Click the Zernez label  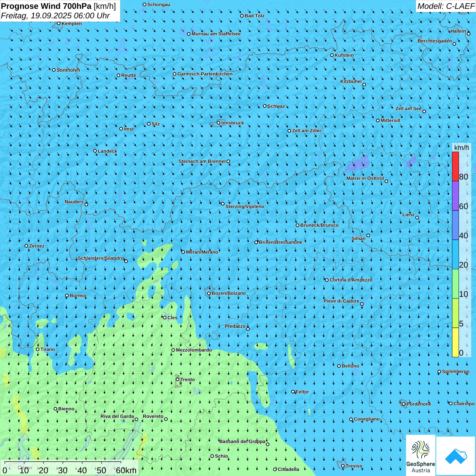pyautogui.click(x=37, y=246)
